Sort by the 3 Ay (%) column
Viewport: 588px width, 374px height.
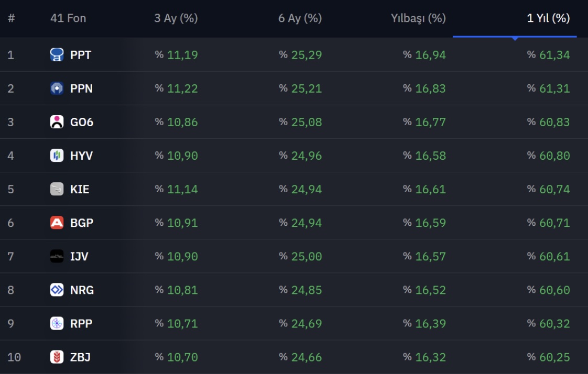[176, 18]
